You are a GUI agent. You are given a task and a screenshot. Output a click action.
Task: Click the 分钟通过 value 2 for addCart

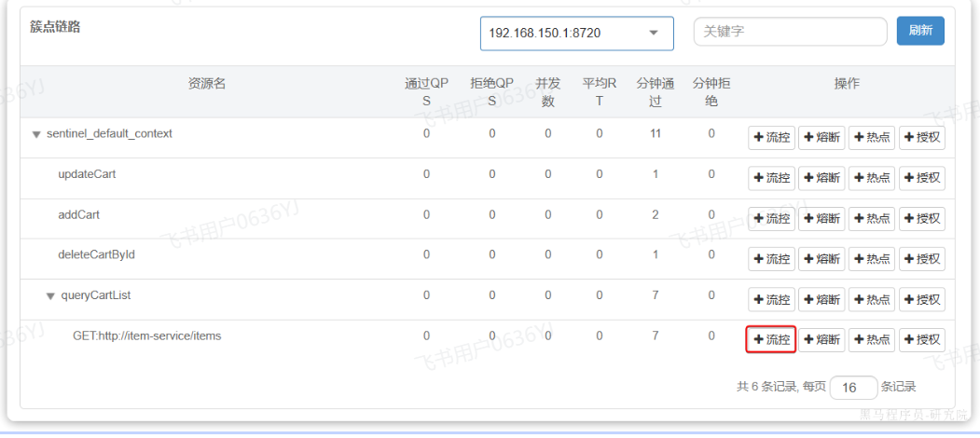pos(655,215)
